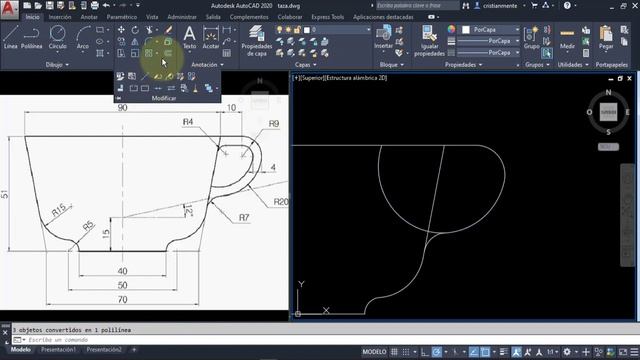
Task: Activate the Move (Desplazar) tool
Action: coord(121,30)
